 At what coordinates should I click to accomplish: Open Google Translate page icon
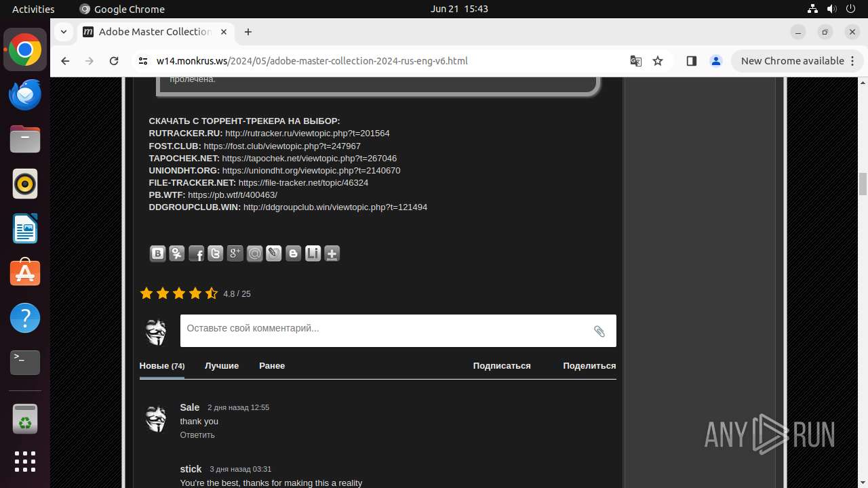(x=636, y=61)
